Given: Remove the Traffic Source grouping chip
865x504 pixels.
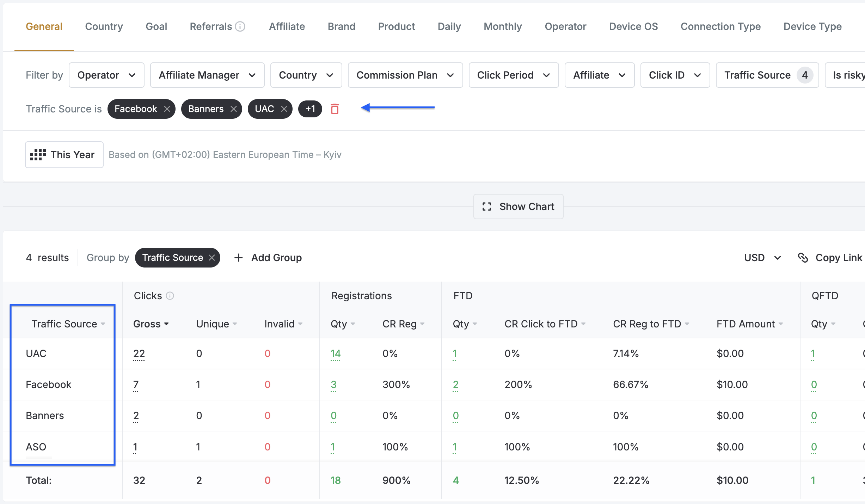Looking at the screenshot, I should click(211, 258).
